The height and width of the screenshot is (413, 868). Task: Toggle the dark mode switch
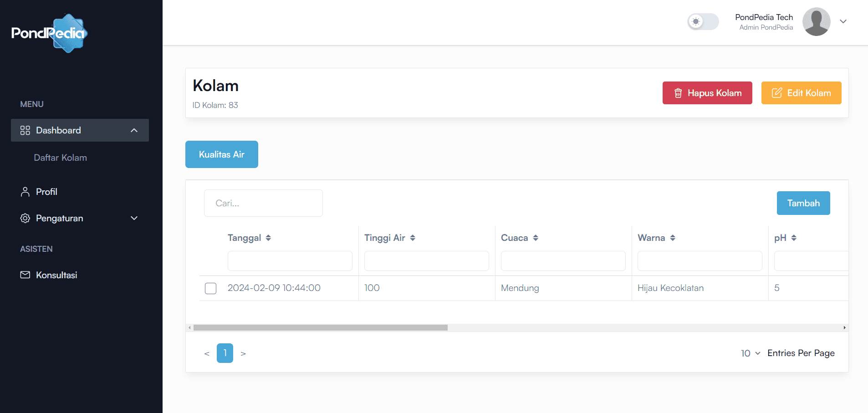click(703, 21)
